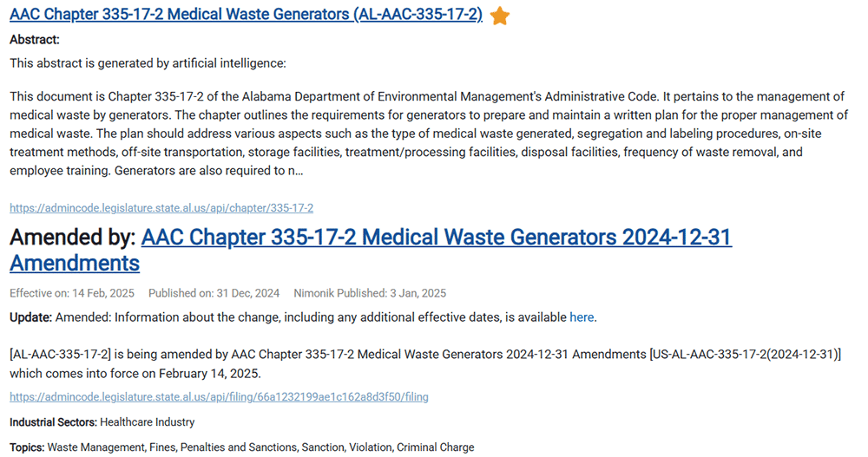The width and height of the screenshot is (868, 457).
Task: Click the 'Published on: 31 Dec, 2024' date
Action: click(214, 293)
